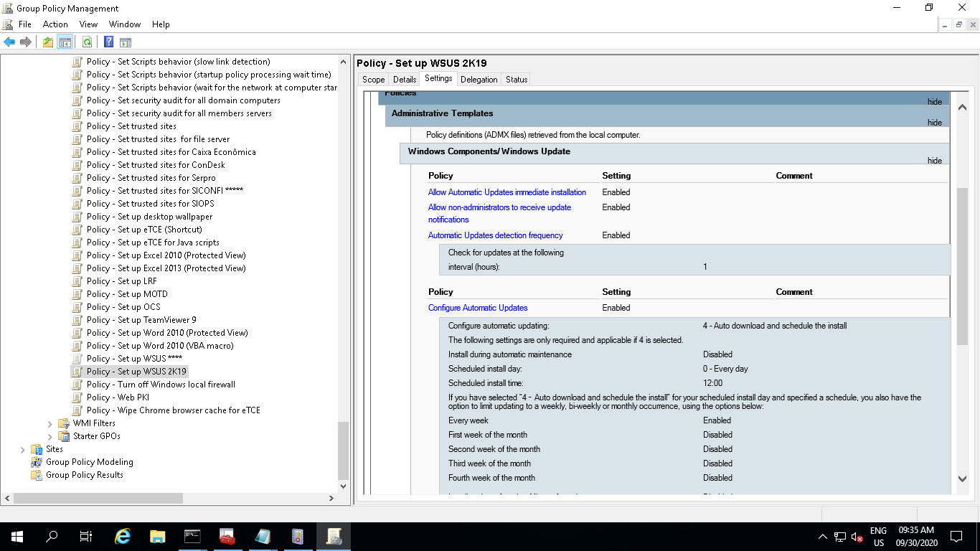Select Policy - Turn off Windows local firewall
This screenshot has height=551, width=980.
[161, 385]
